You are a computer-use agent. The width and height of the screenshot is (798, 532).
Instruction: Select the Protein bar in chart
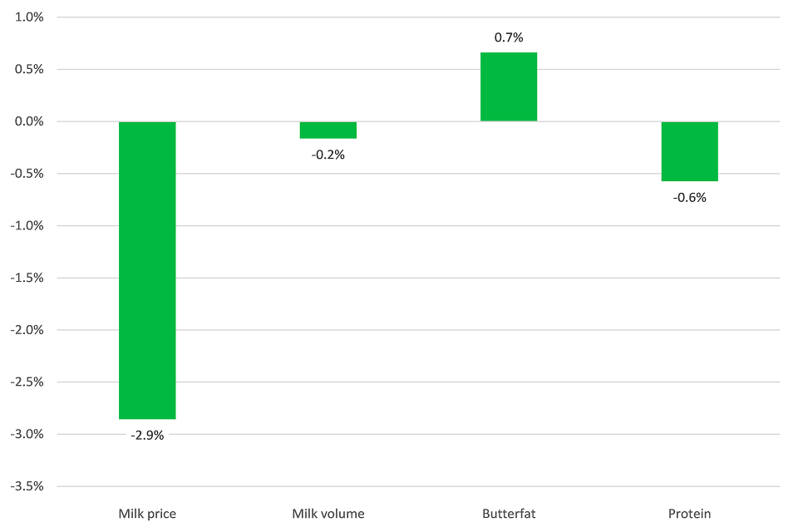pyautogui.click(x=689, y=151)
